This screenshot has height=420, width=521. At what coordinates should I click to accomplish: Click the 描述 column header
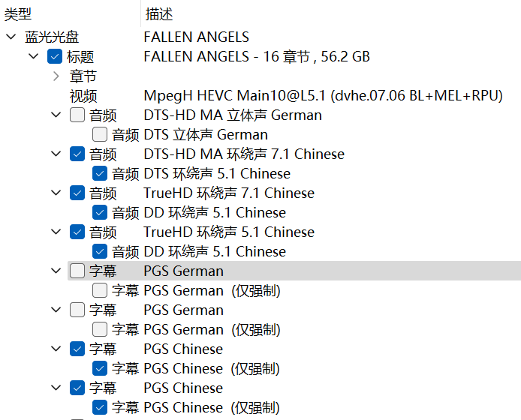tap(159, 14)
